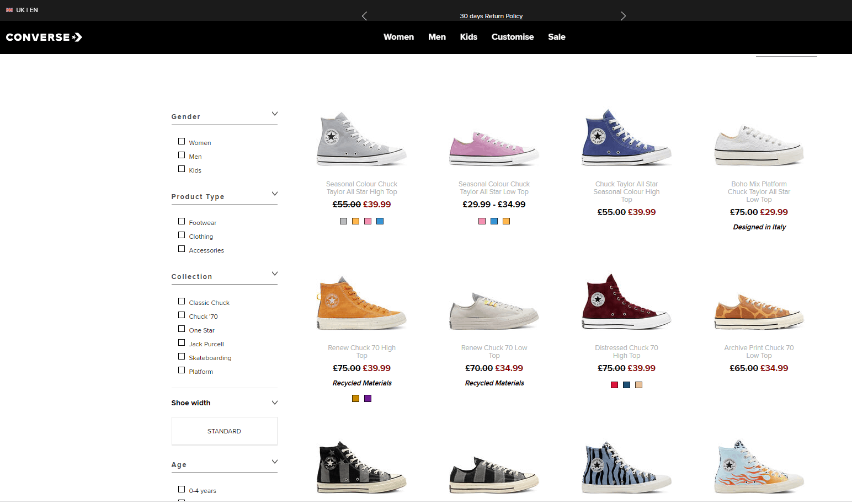The width and height of the screenshot is (852, 504).
Task: Pick blue swatch for Seasonal Colour High Top
Action: click(380, 221)
